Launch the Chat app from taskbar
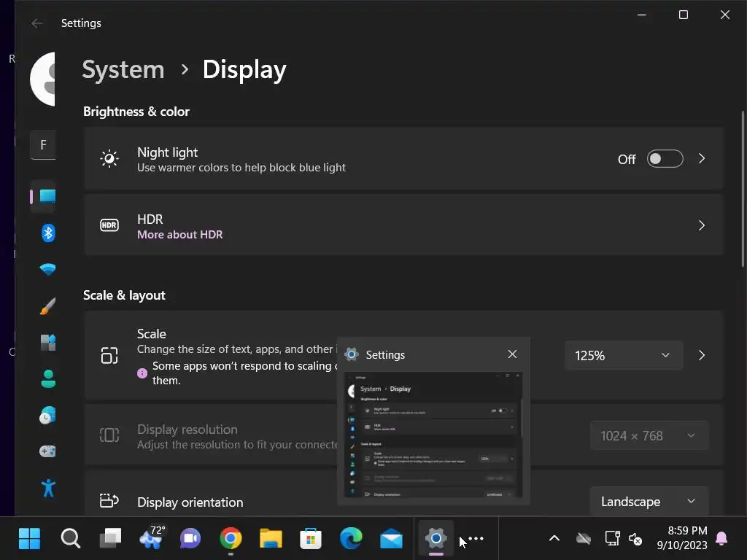 (190, 539)
